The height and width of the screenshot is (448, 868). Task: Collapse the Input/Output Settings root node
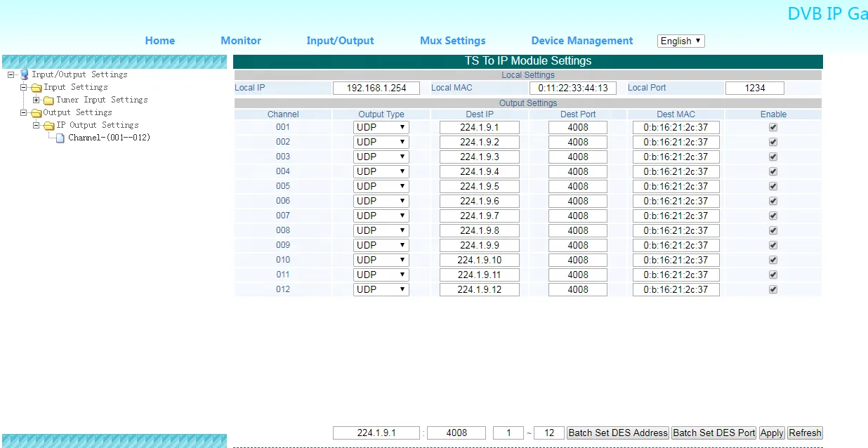[x=11, y=74]
